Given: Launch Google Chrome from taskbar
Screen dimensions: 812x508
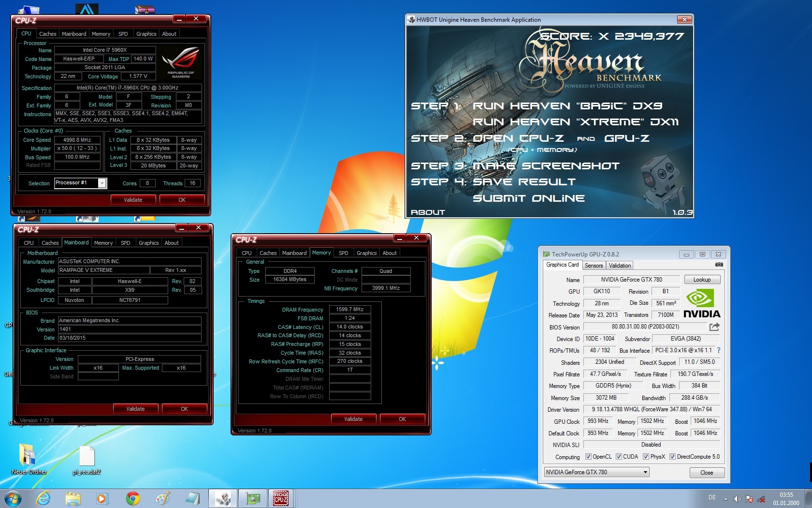Looking at the screenshot, I should [132, 498].
